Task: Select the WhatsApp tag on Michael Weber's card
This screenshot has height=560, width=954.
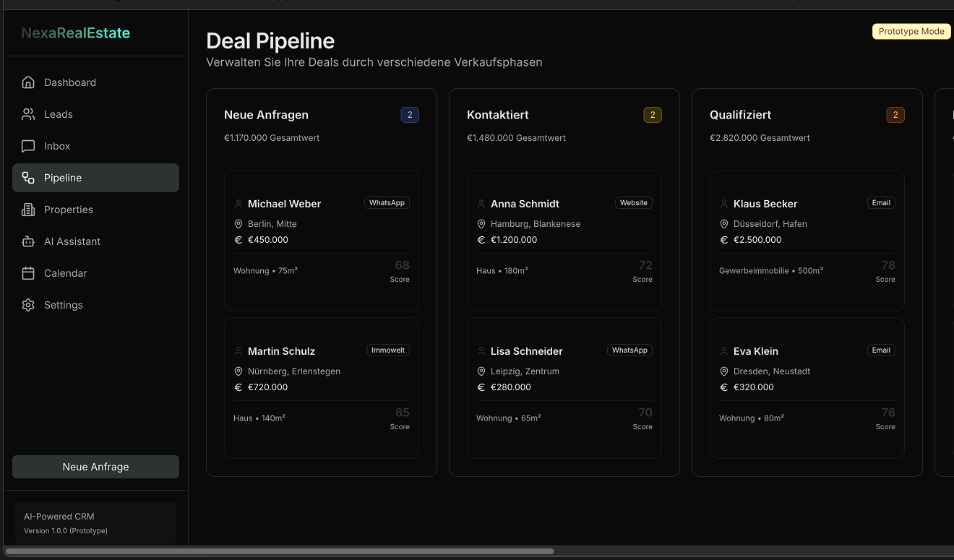Action: click(387, 202)
